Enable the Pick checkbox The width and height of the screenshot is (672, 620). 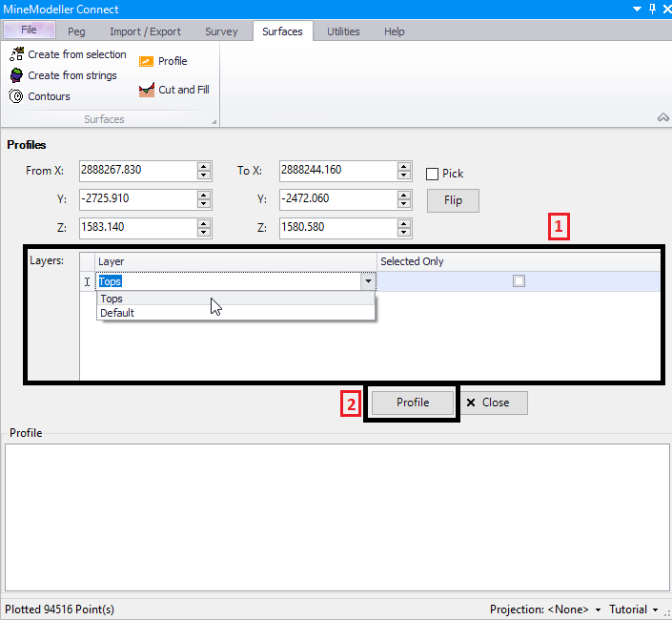click(x=432, y=174)
